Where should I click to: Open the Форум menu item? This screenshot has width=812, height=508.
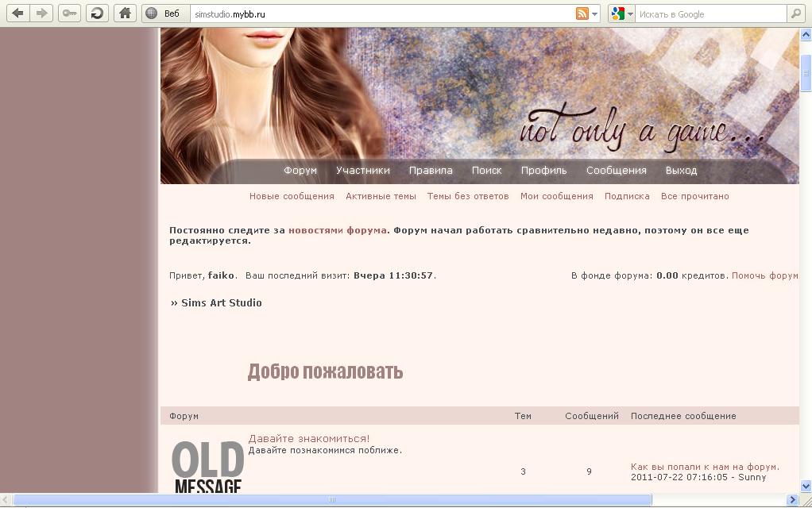pyautogui.click(x=300, y=170)
